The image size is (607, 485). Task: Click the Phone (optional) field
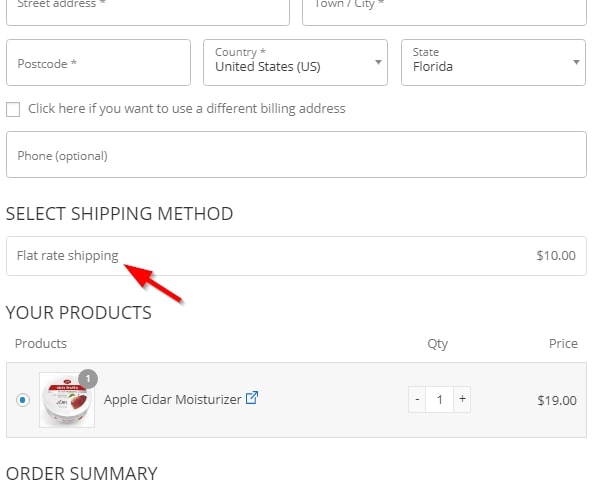(x=296, y=154)
